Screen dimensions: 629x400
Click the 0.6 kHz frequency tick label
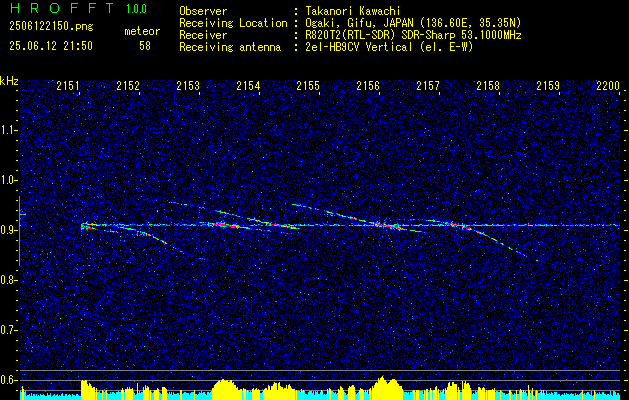[x=9, y=380]
